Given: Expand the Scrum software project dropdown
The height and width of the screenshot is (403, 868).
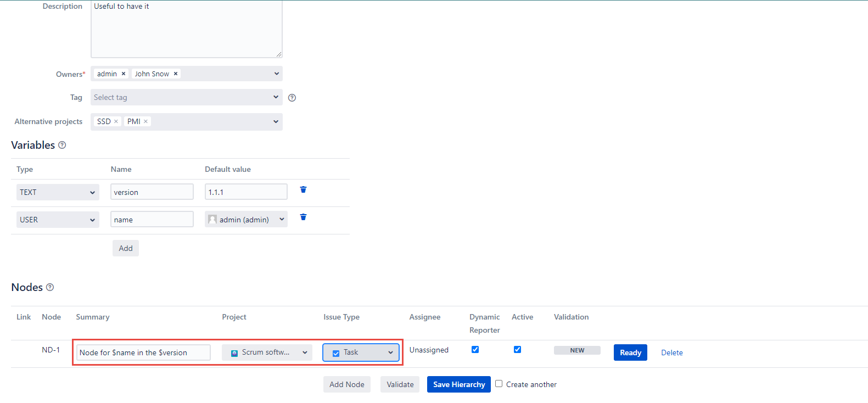Looking at the screenshot, I should click(267, 352).
